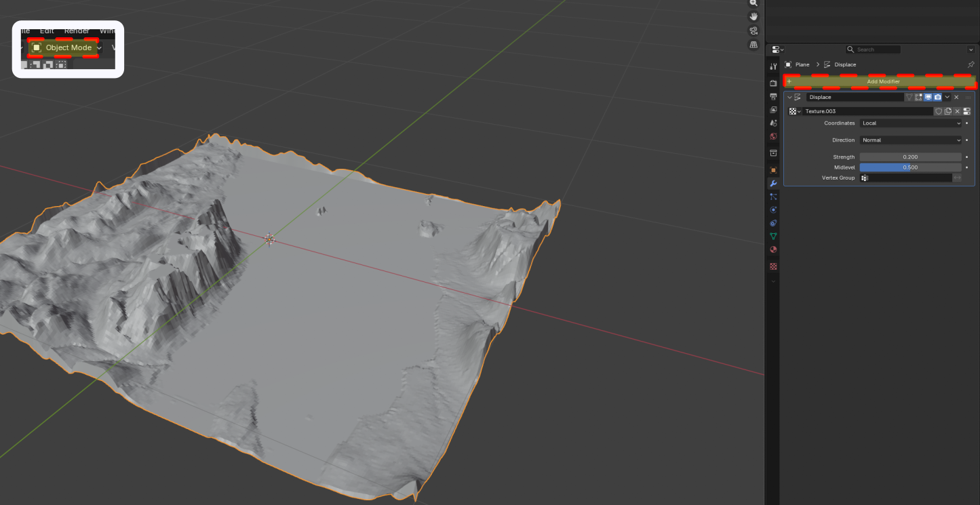Open the Material properties tab

point(773,249)
